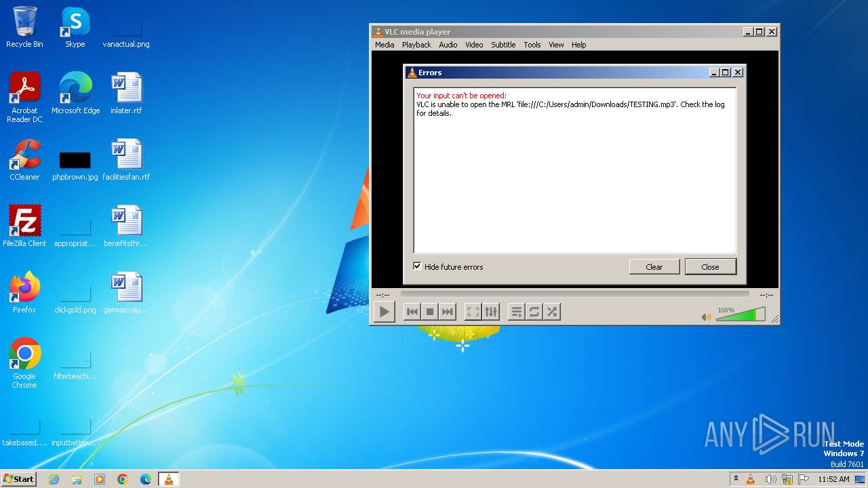The width and height of the screenshot is (868, 488).
Task: Open system volume tray icon
Action: point(770,479)
